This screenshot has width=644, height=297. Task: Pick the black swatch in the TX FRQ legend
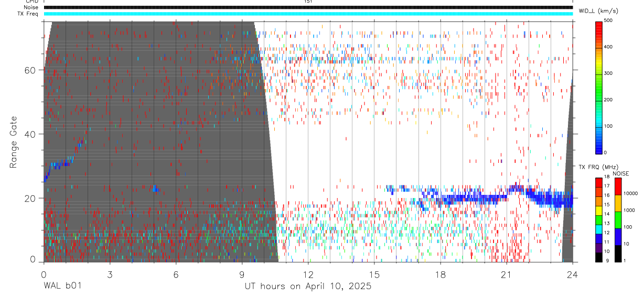click(x=598, y=257)
